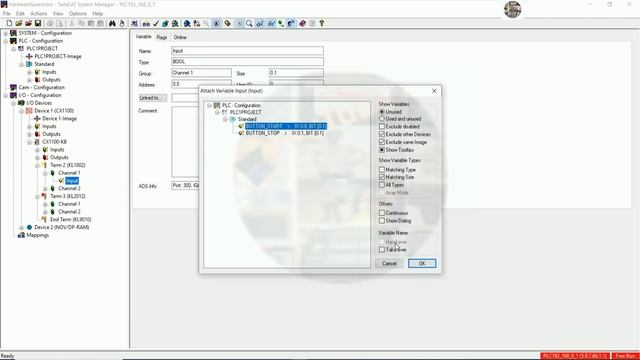This screenshot has height=360, width=640.
Task: Click the New file toolbar icon
Action: pyautogui.click(x=9, y=23)
